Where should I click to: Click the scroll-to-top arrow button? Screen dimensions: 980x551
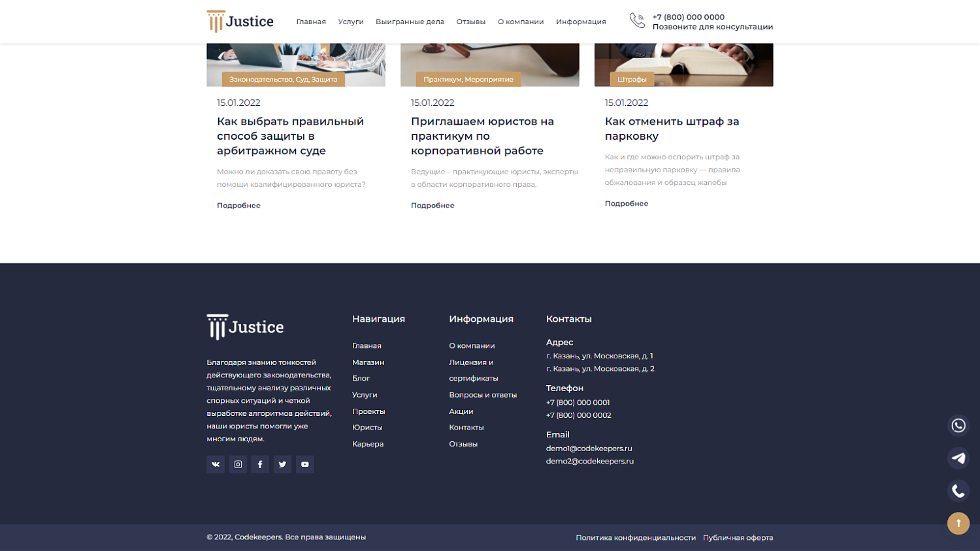click(958, 523)
